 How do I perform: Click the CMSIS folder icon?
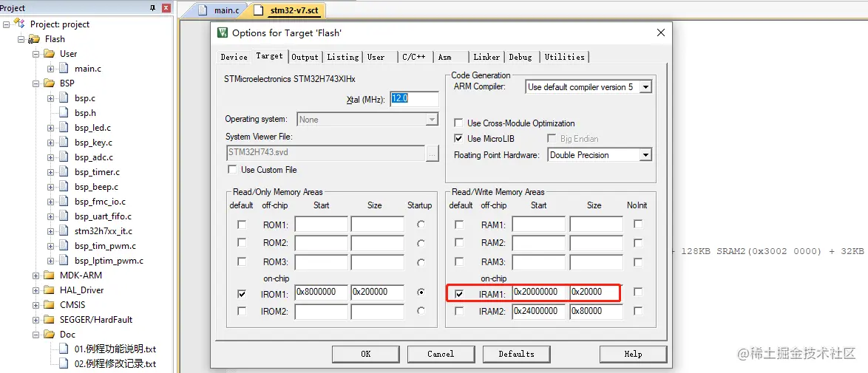point(50,305)
